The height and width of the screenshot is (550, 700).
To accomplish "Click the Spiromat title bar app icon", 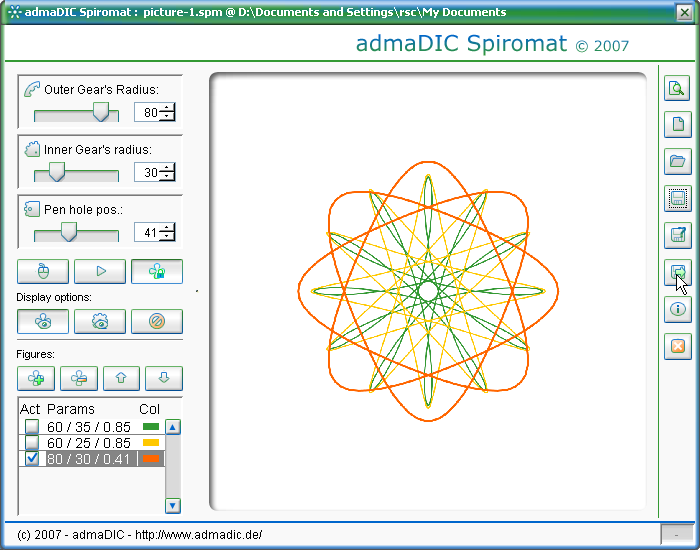I will click(14, 12).
